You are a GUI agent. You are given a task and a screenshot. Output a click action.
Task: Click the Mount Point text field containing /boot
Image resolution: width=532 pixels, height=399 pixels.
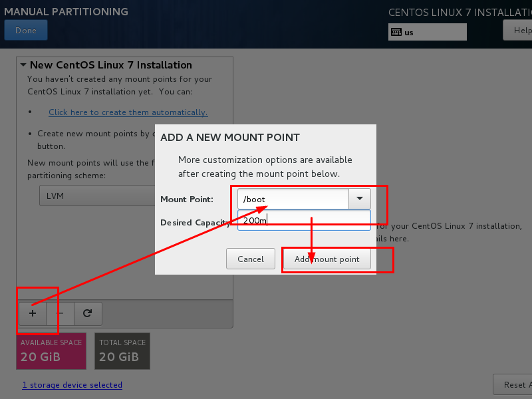click(x=293, y=199)
